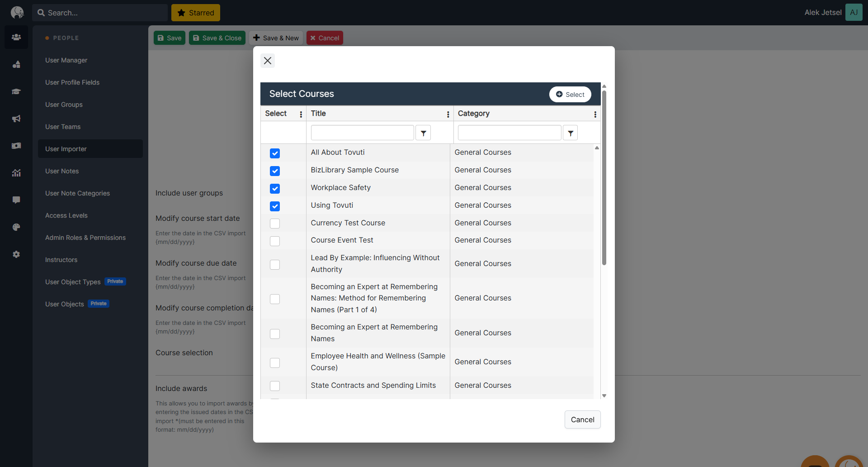868x467 pixels.
Task: Click the Title column filter icon
Action: 423,133
